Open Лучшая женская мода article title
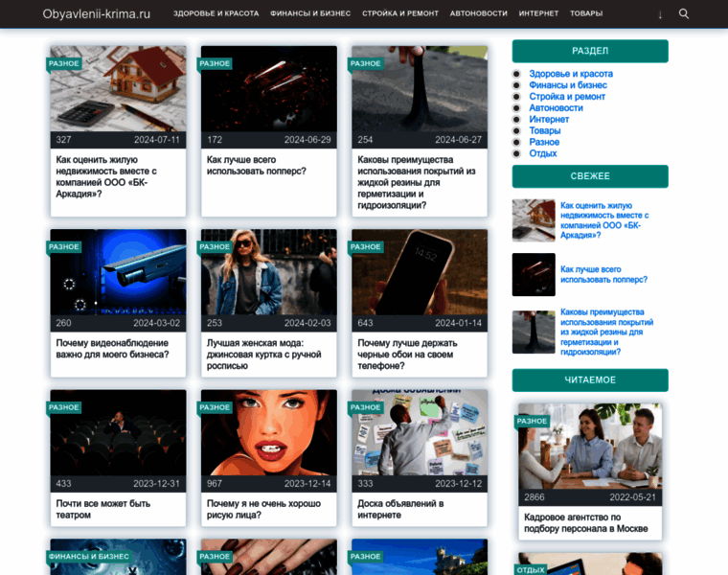728x575 pixels. (x=263, y=355)
